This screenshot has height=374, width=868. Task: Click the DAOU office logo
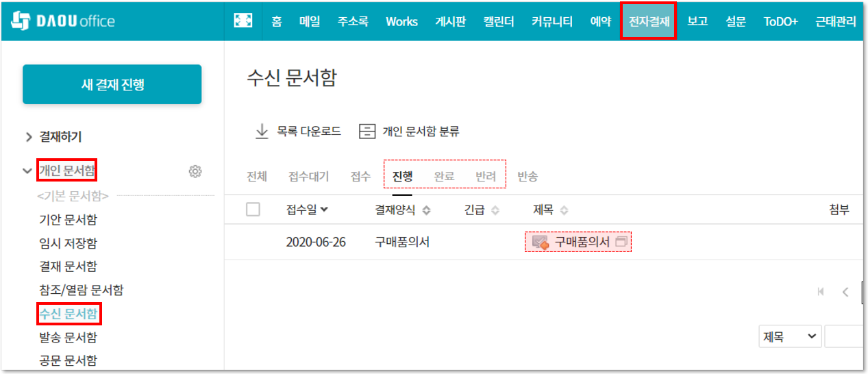63,21
